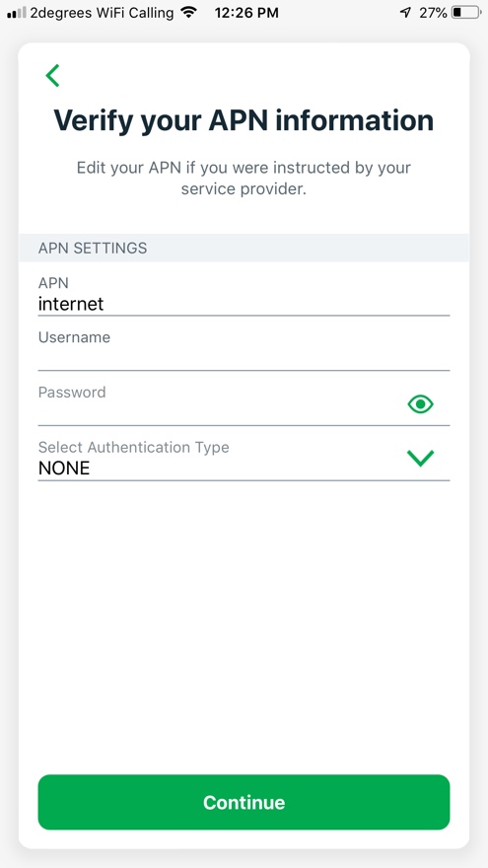
Task: Expand the authentication type chevron
Action: pyautogui.click(x=421, y=458)
